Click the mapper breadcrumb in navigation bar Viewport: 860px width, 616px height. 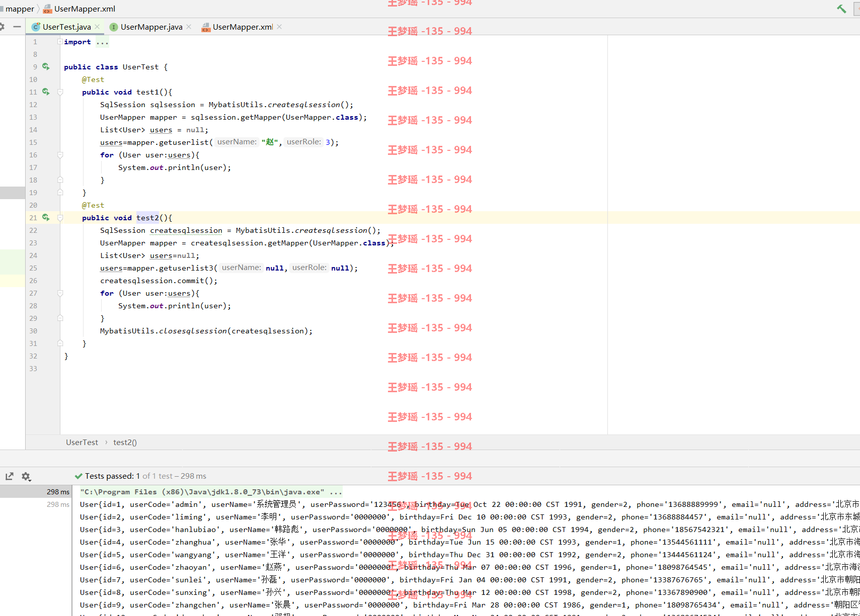[x=20, y=9]
